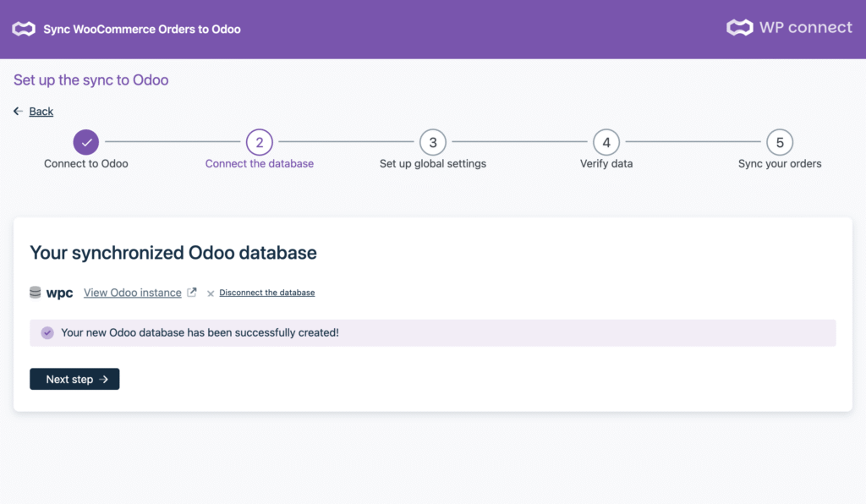Jump to the step 3 number circle
The height and width of the screenshot is (504, 866).
(x=433, y=142)
